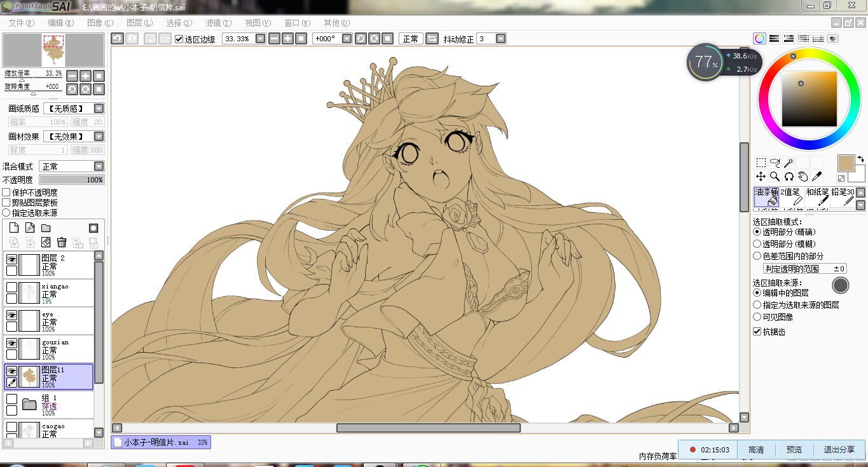Pick the 油漆桶 paint bucket tool
This screenshot has width=868, height=467.
(x=766, y=197)
